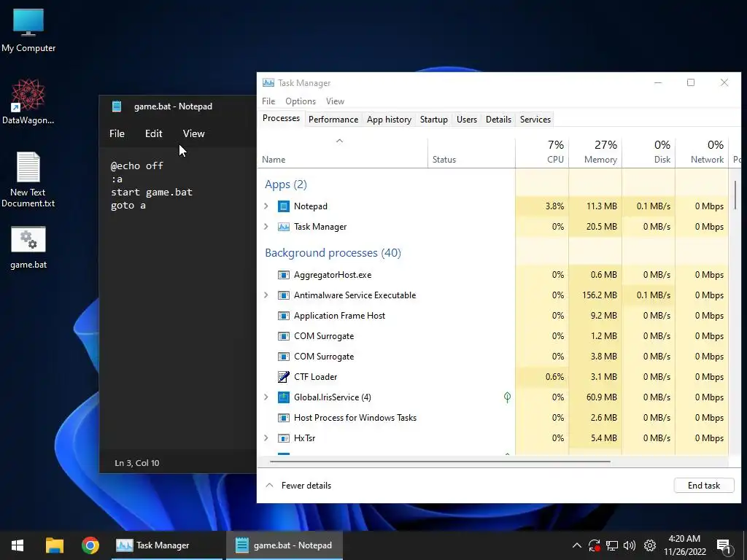747x560 pixels.
Task: Click the Host Process for Windows Tasks icon
Action: point(284,418)
